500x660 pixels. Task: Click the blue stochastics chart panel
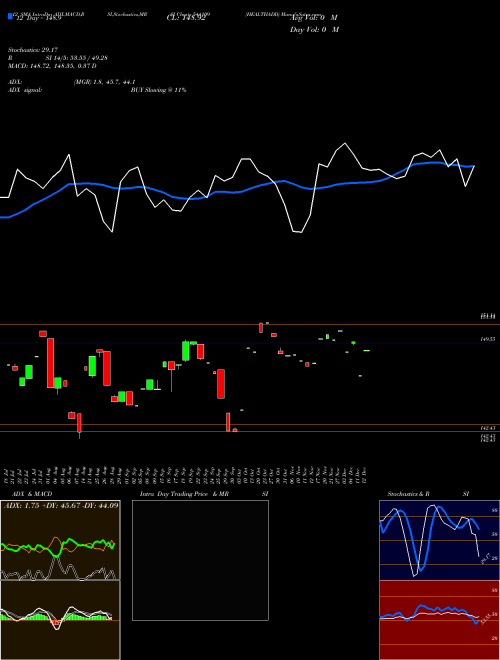(x=439, y=540)
